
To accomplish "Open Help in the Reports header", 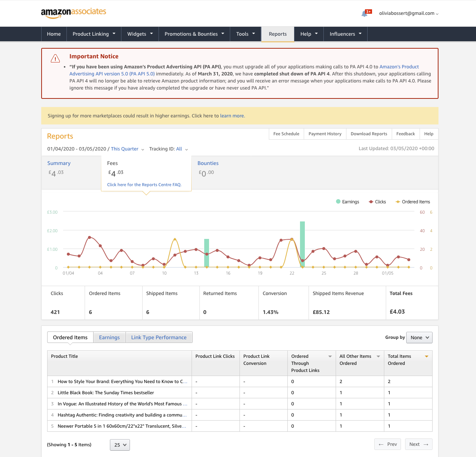I will 429,134.
